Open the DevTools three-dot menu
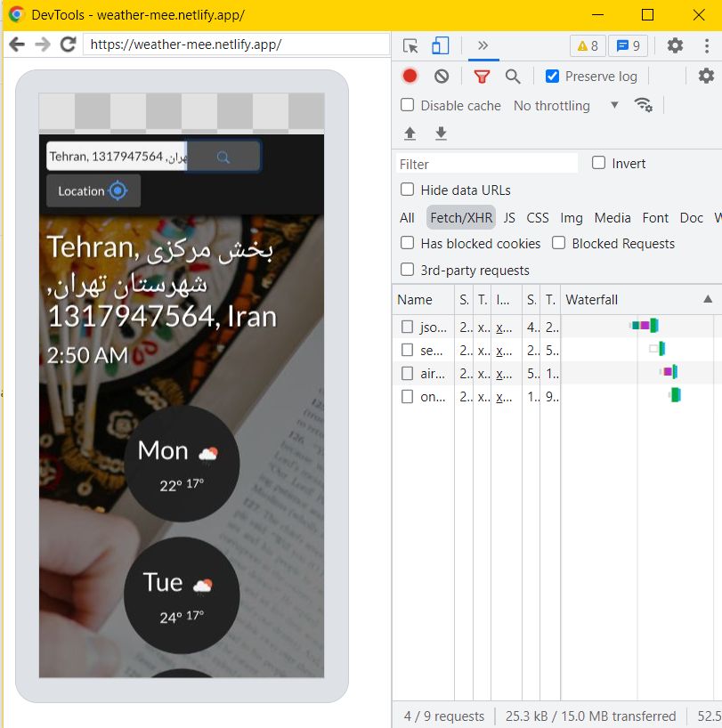The image size is (722, 728). coord(707,45)
